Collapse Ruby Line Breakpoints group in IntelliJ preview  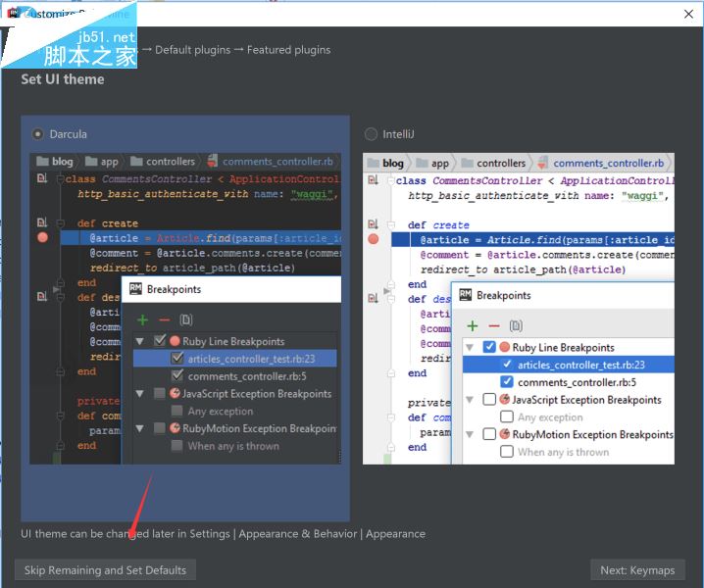(x=470, y=348)
